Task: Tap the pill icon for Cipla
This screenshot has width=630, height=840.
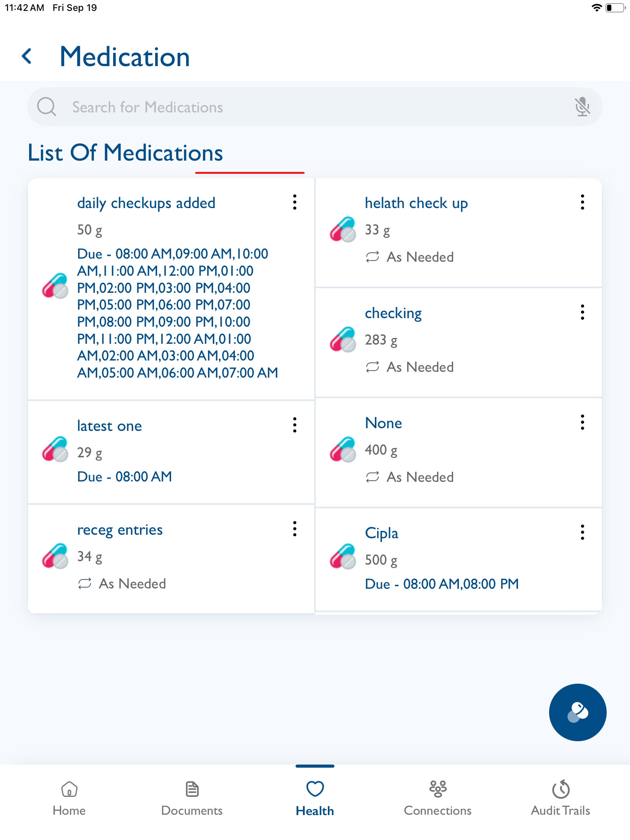Action: click(x=343, y=556)
